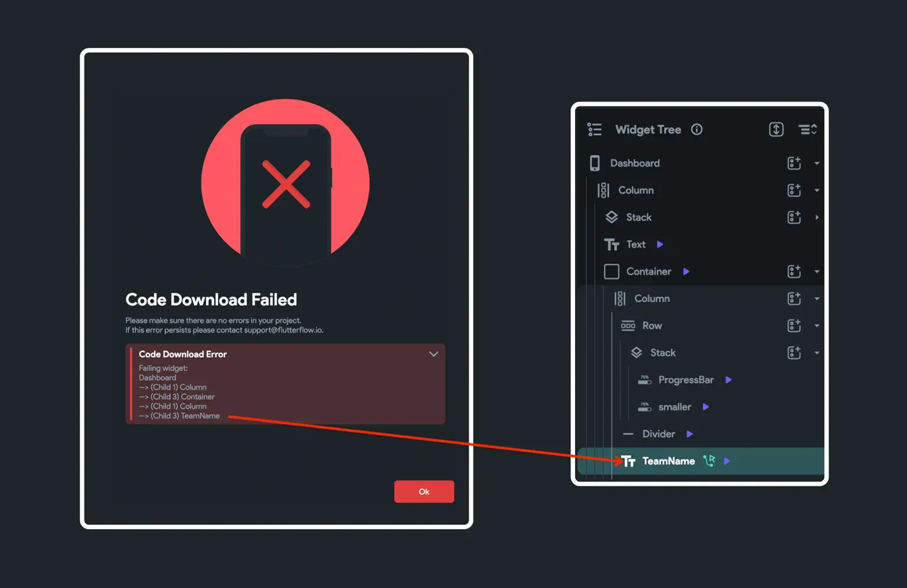Add a widget to the Column under Dashboard
The image size is (907, 588).
794,190
